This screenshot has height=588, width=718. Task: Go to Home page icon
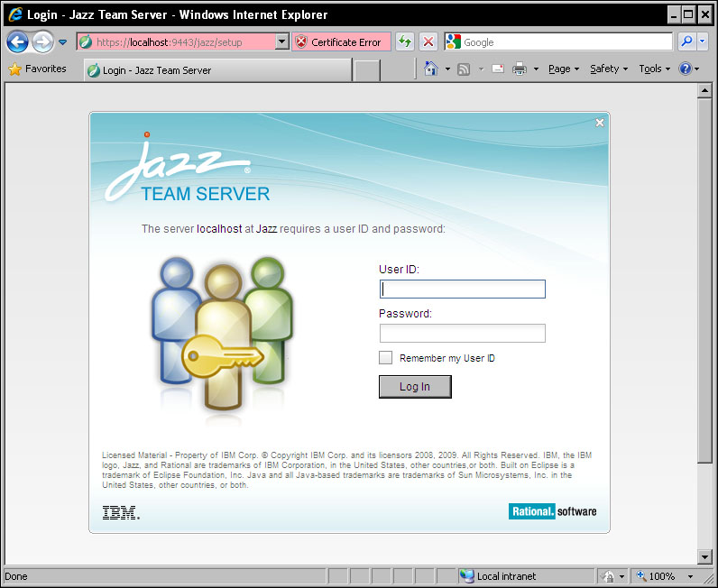coord(430,69)
